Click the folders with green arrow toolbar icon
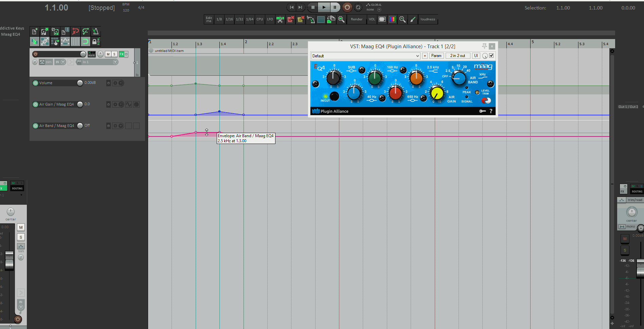The height and width of the screenshot is (329, 644). pos(331,19)
